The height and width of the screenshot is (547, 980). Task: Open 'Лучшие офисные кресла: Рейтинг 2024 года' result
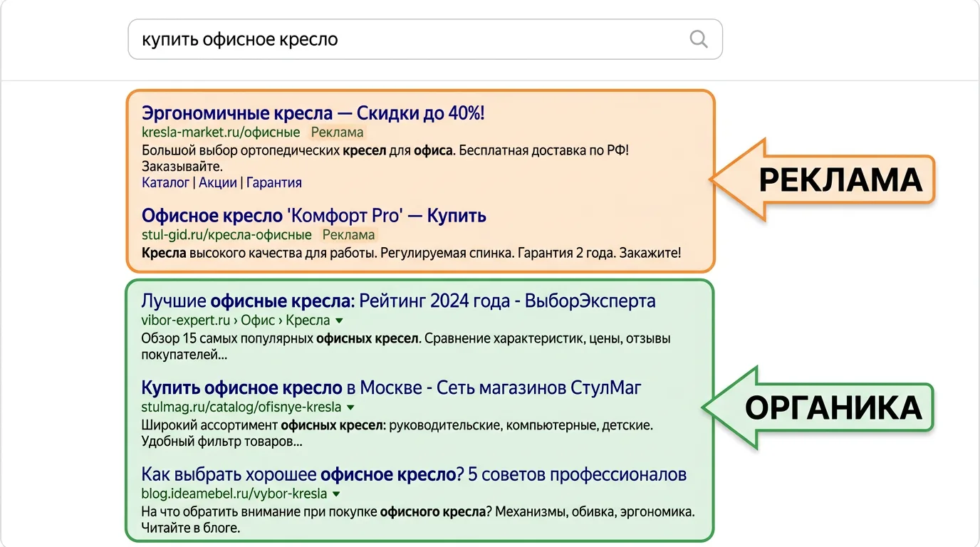(399, 301)
